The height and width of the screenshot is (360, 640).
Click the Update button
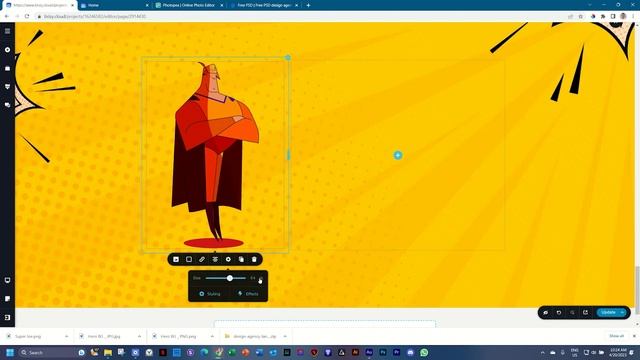tap(608, 313)
